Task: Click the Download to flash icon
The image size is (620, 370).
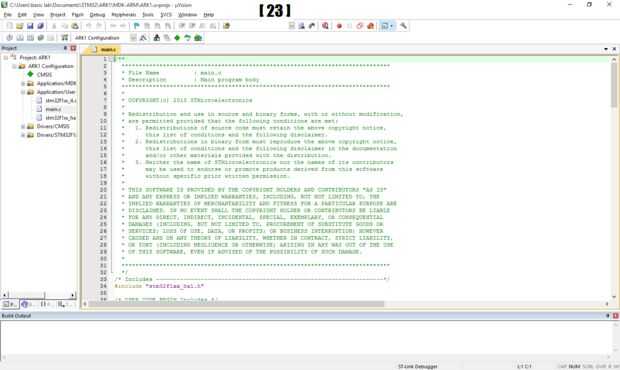Action: coord(64,38)
